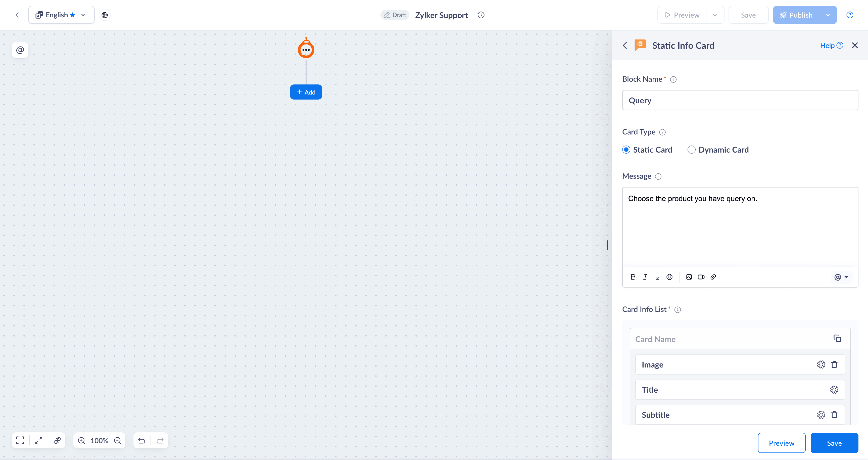Click the zoom in magnifier icon
This screenshot has width=868, height=460.
81,440
